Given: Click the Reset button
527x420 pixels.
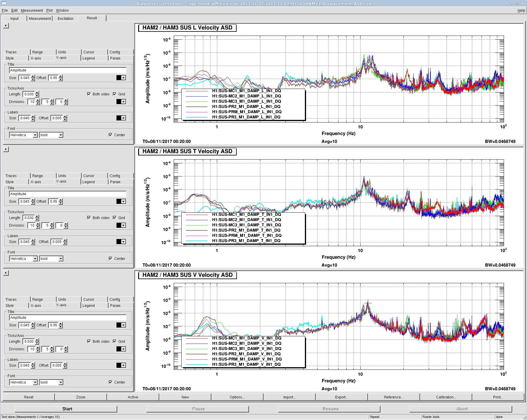Looking at the screenshot, I should click(29, 397).
